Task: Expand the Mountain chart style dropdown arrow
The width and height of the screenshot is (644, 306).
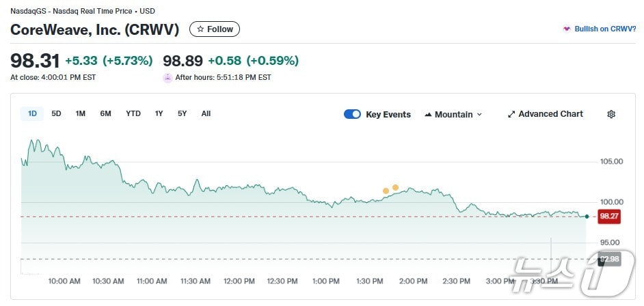Action: [479, 115]
